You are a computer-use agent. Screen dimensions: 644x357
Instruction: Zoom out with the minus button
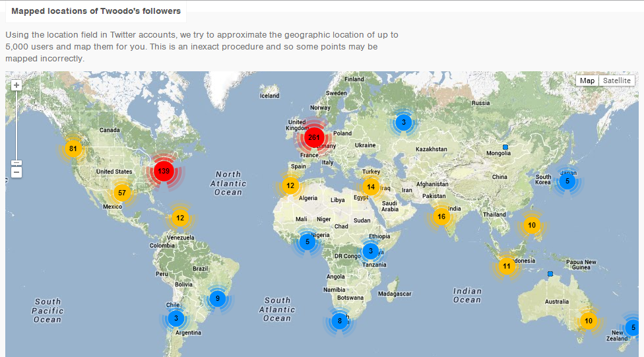[x=16, y=172]
